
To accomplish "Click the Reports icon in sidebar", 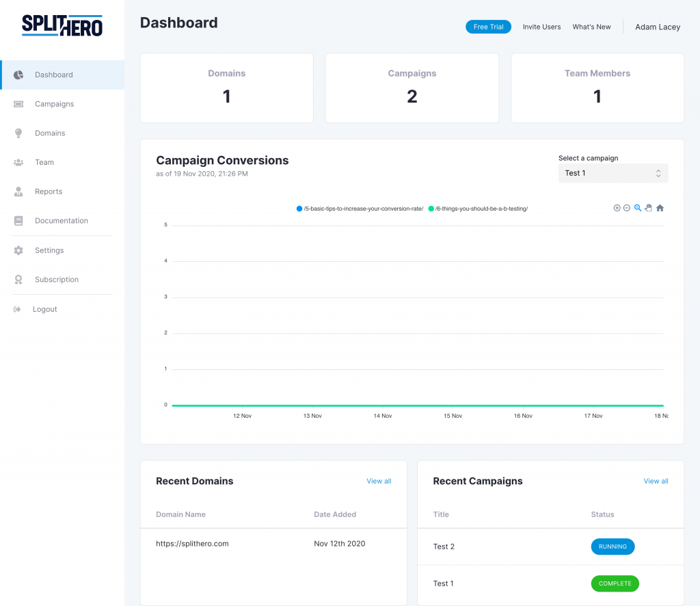I will [18, 192].
